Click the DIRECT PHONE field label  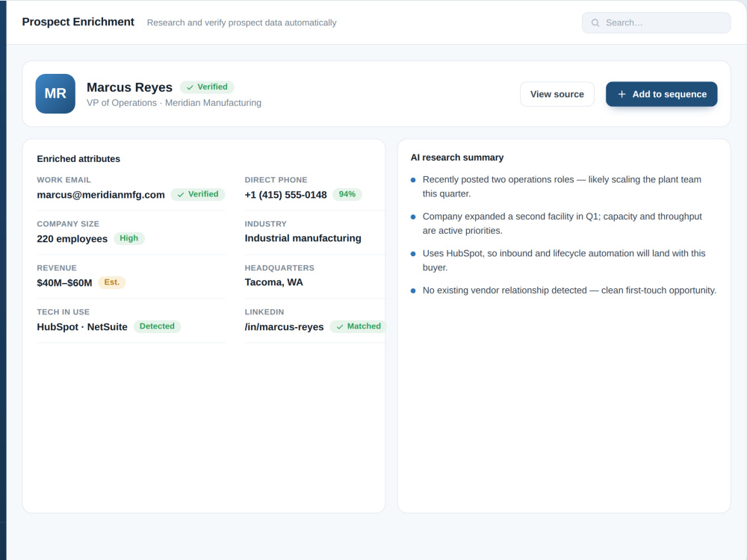[x=276, y=180]
